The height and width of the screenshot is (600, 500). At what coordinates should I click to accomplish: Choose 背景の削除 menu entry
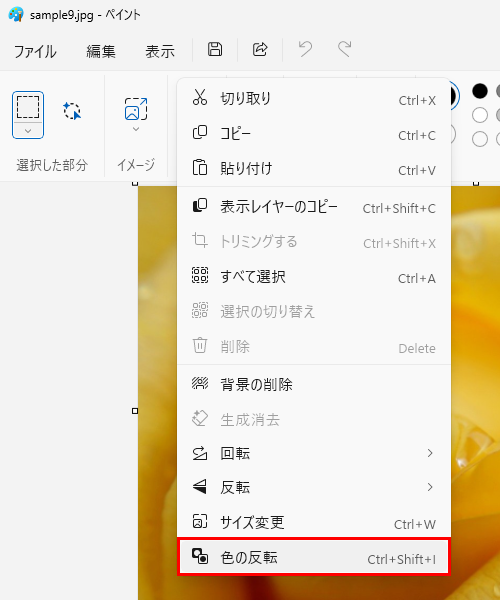pos(314,385)
